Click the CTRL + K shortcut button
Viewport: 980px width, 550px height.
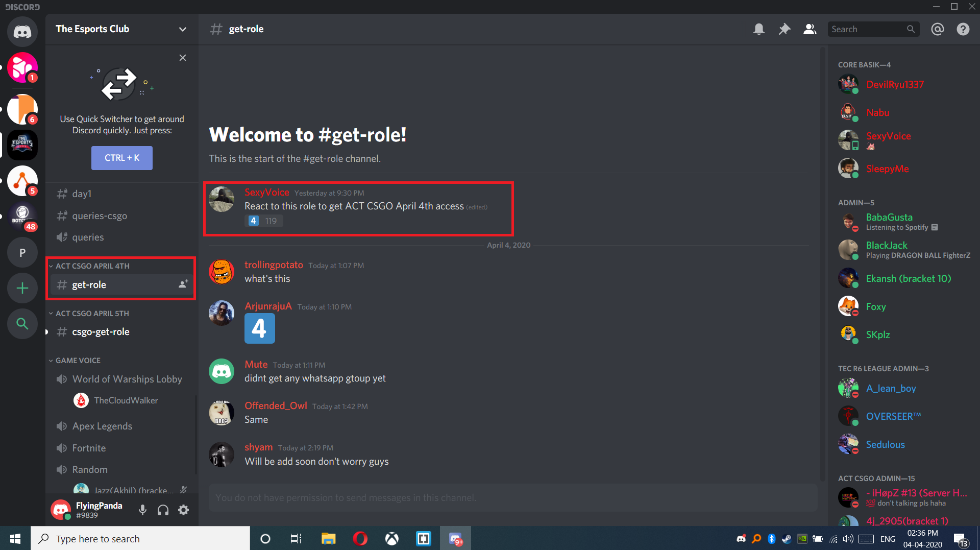pyautogui.click(x=121, y=158)
